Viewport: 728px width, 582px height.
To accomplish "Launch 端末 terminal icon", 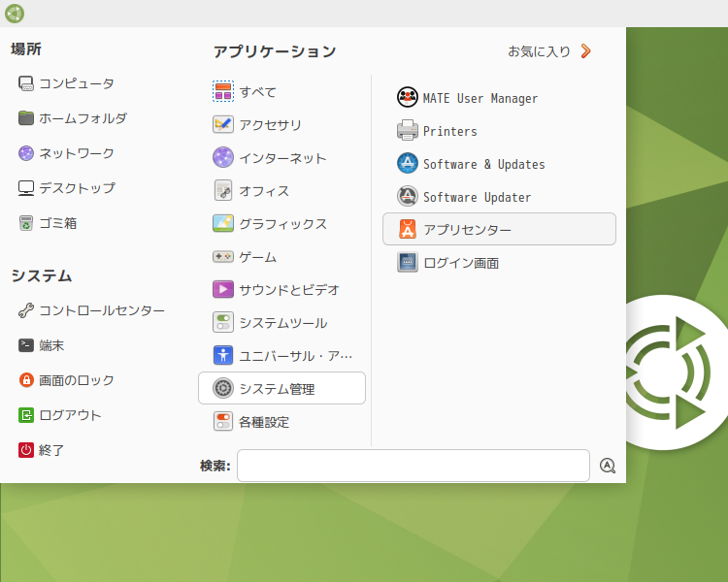I will pyautogui.click(x=26, y=345).
